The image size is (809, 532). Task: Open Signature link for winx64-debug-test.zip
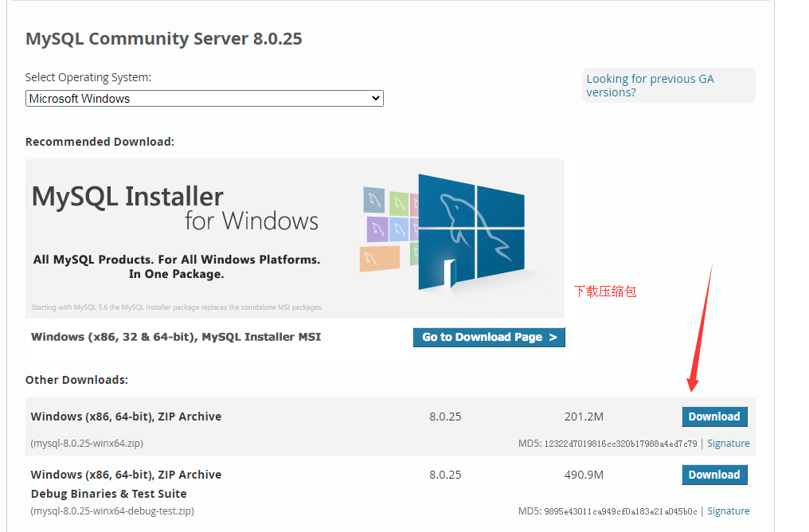pyautogui.click(x=728, y=510)
